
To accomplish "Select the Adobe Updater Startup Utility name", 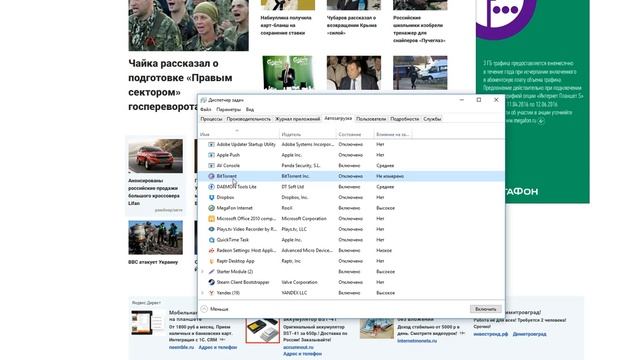I will [x=246, y=144].
